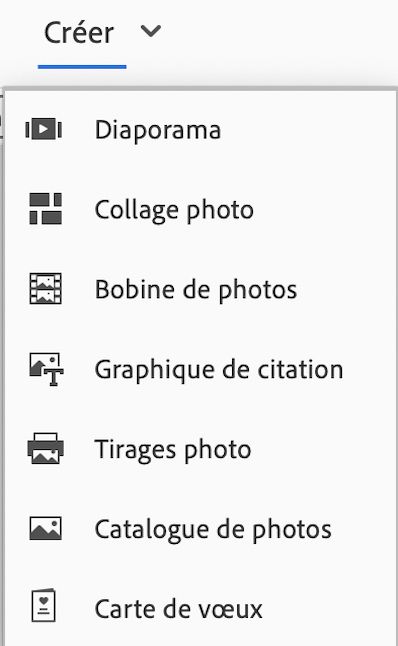
Task: Select Bobine de photos menu entry
Action: [196, 290]
